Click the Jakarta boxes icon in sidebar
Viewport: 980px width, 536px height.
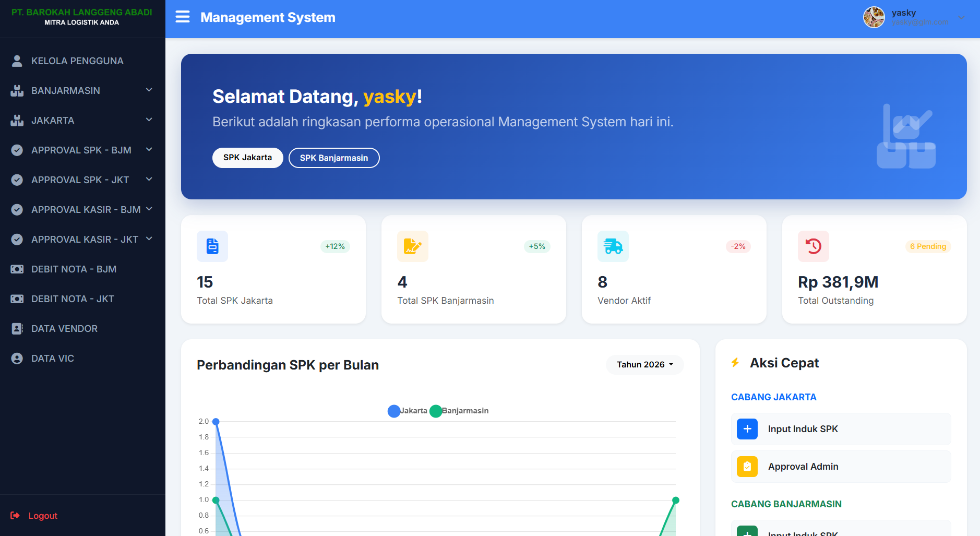click(17, 121)
